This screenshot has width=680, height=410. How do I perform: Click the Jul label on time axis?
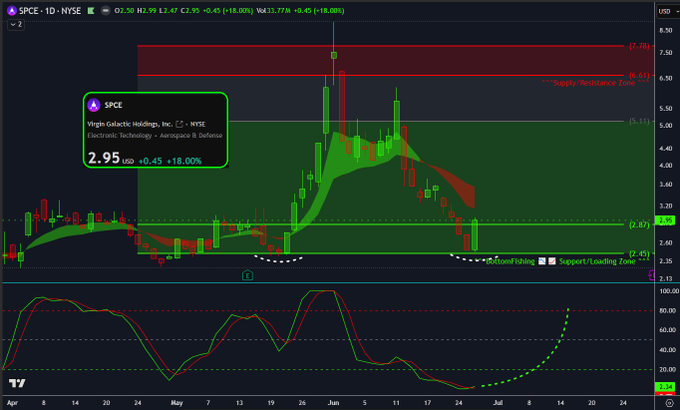pyautogui.click(x=498, y=403)
